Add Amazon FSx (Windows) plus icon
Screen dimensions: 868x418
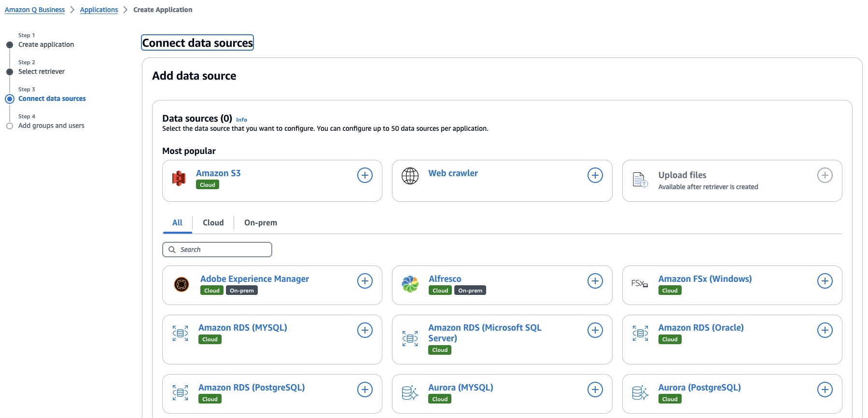[825, 281]
